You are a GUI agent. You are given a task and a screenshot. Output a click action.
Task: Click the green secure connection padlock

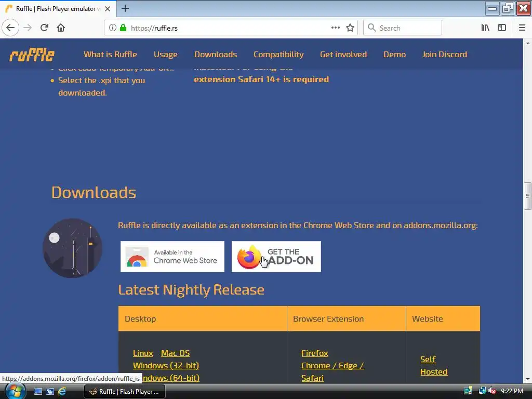pyautogui.click(x=123, y=28)
